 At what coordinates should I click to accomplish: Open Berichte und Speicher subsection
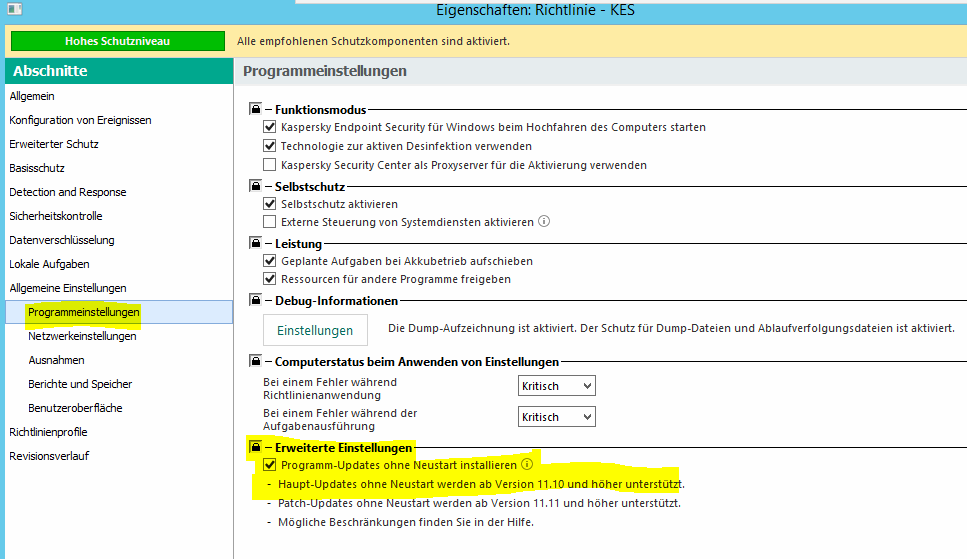pos(80,384)
